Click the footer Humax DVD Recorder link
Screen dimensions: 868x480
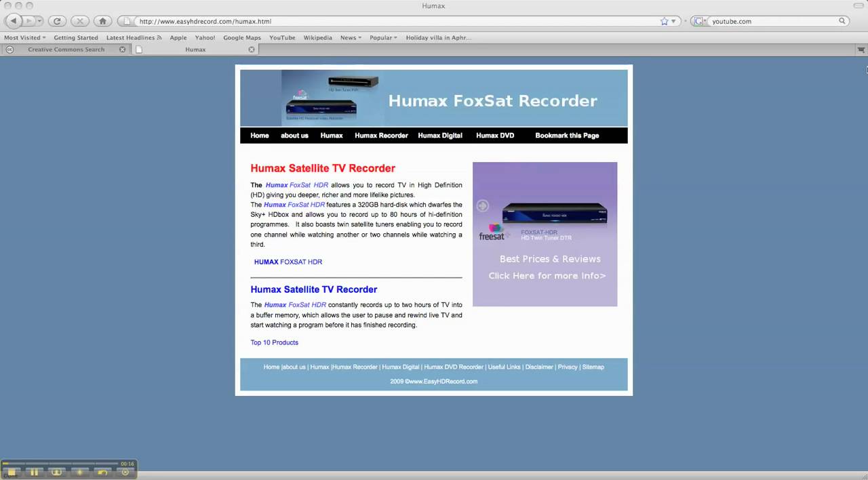pos(454,367)
